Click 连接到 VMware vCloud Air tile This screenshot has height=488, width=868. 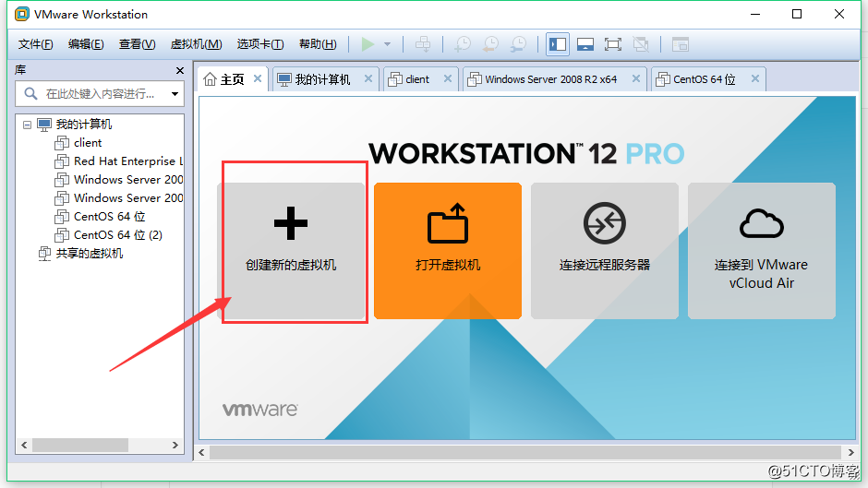[762, 251]
